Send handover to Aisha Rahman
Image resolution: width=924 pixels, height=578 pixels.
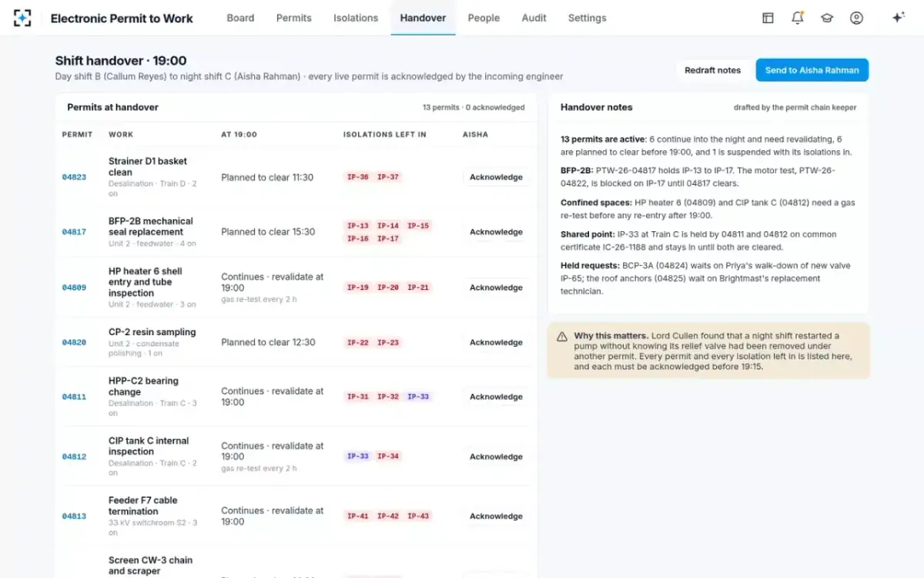pyautogui.click(x=812, y=70)
